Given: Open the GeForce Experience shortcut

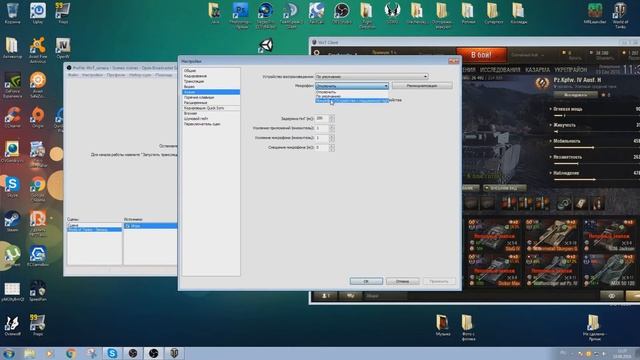Looking at the screenshot, I should click(x=12, y=85).
